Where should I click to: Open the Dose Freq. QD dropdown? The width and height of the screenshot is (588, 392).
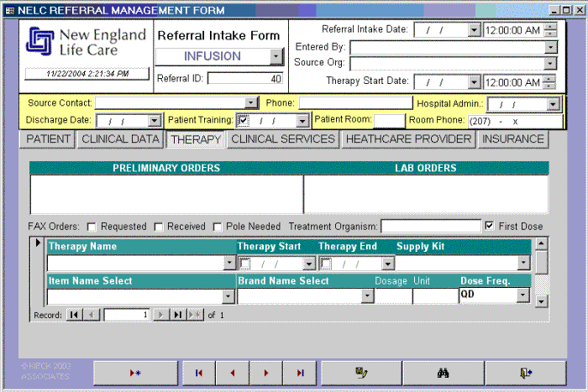[x=522, y=295]
